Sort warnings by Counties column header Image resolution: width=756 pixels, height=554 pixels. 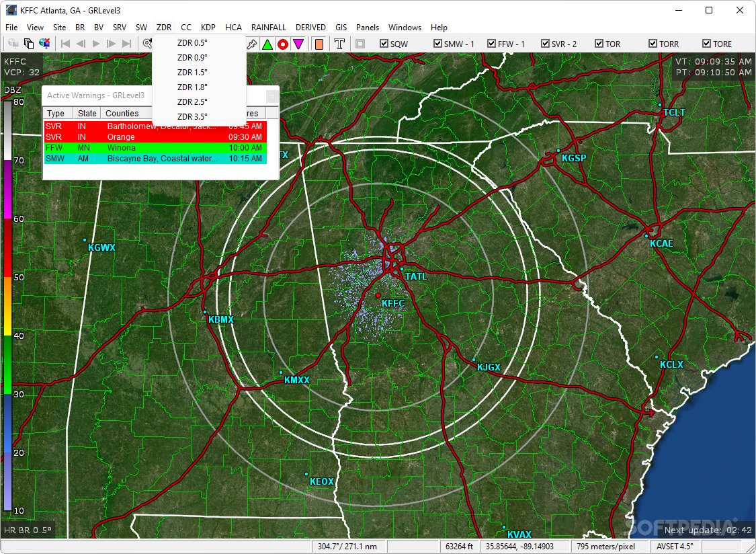(126, 114)
